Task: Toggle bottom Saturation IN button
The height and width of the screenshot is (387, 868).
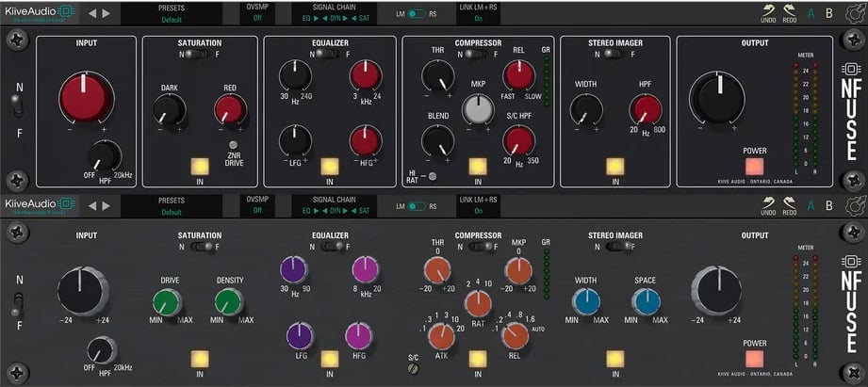Action: 200,360
